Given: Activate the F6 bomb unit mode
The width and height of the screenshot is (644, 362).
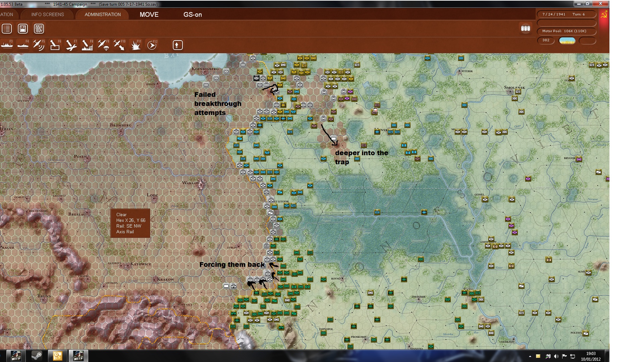Looking at the screenshot, I should coord(55,45).
